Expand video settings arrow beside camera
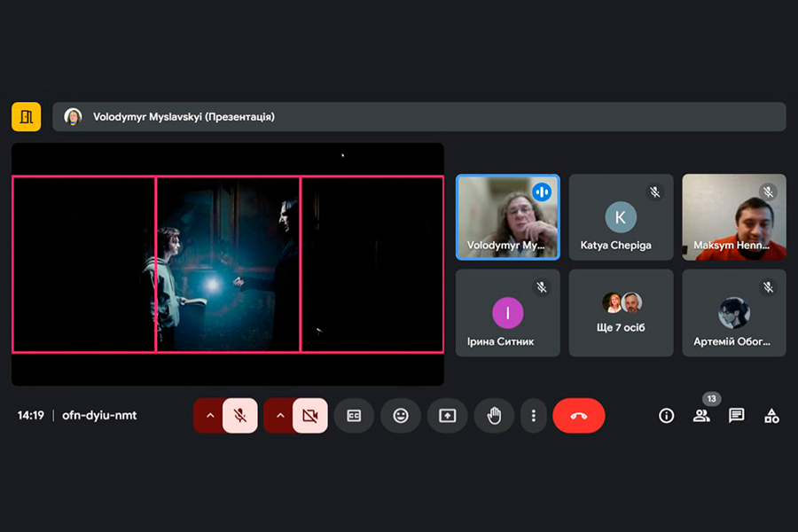The image size is (798, 532). tap(279, 415)
